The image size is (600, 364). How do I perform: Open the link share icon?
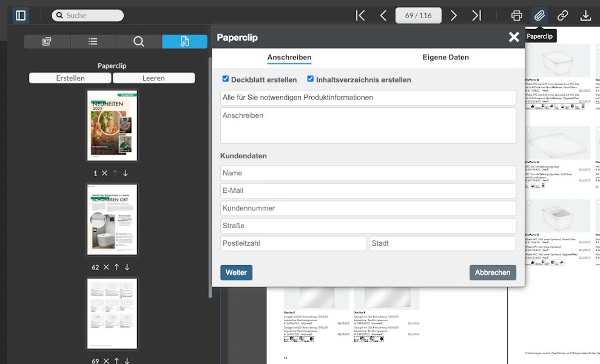tap(562, 16)
